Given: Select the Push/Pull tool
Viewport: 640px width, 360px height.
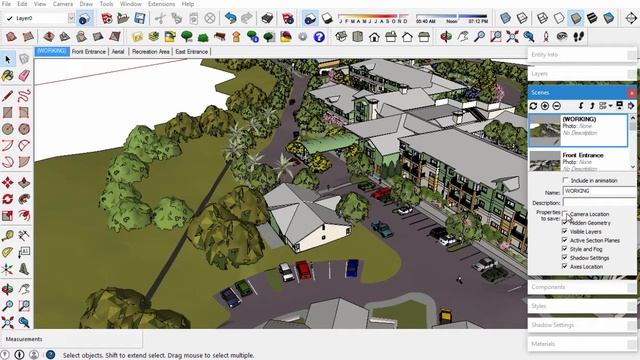Looking at the screenshot, I should [x=24, y=182].
